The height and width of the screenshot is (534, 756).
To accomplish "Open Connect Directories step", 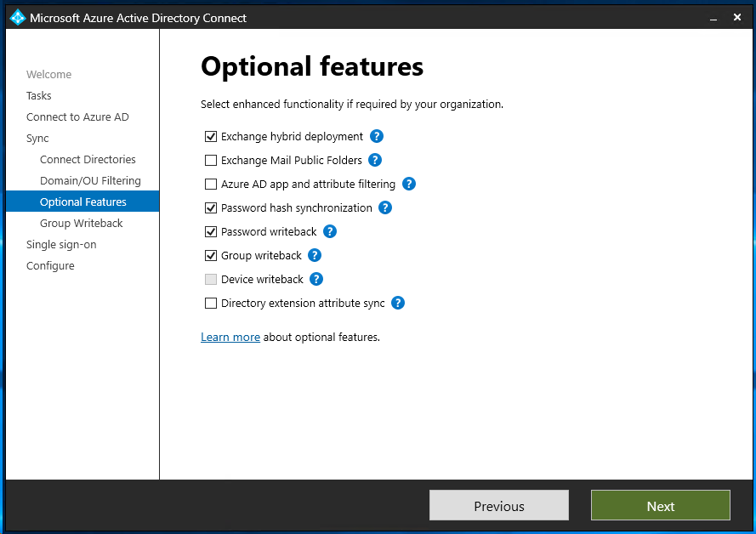I will 88,160.
